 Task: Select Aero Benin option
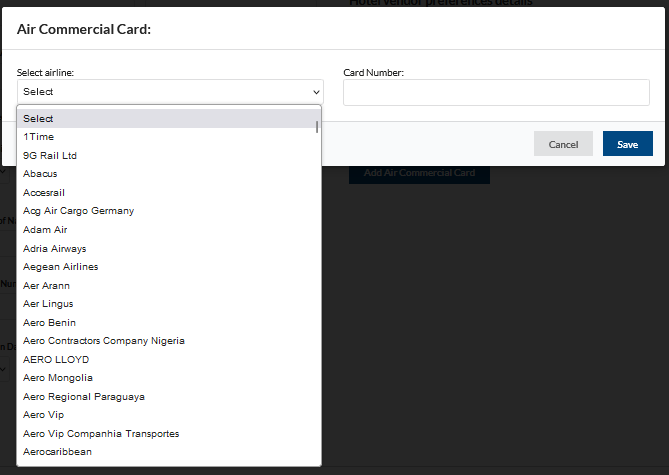point(169,323)
